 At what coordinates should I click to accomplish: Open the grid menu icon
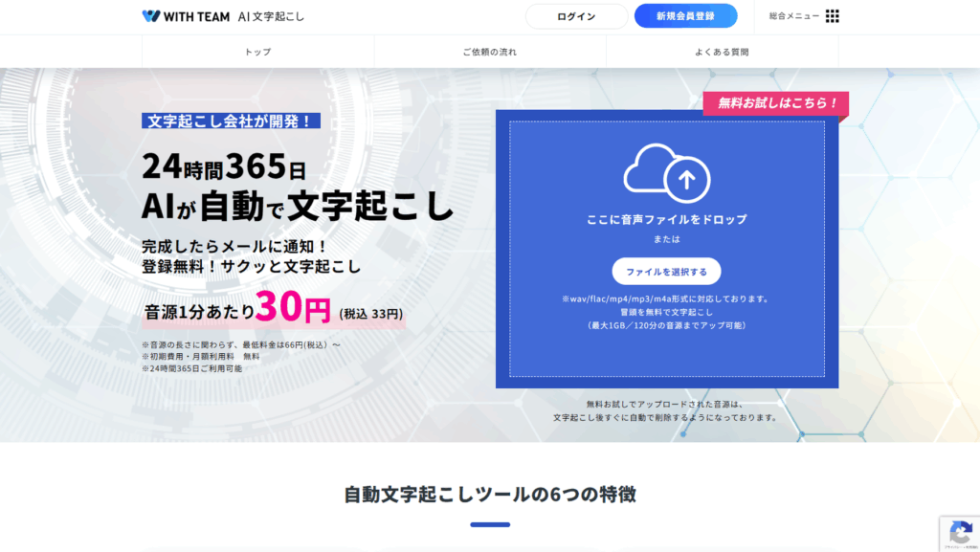click(832, 16)
